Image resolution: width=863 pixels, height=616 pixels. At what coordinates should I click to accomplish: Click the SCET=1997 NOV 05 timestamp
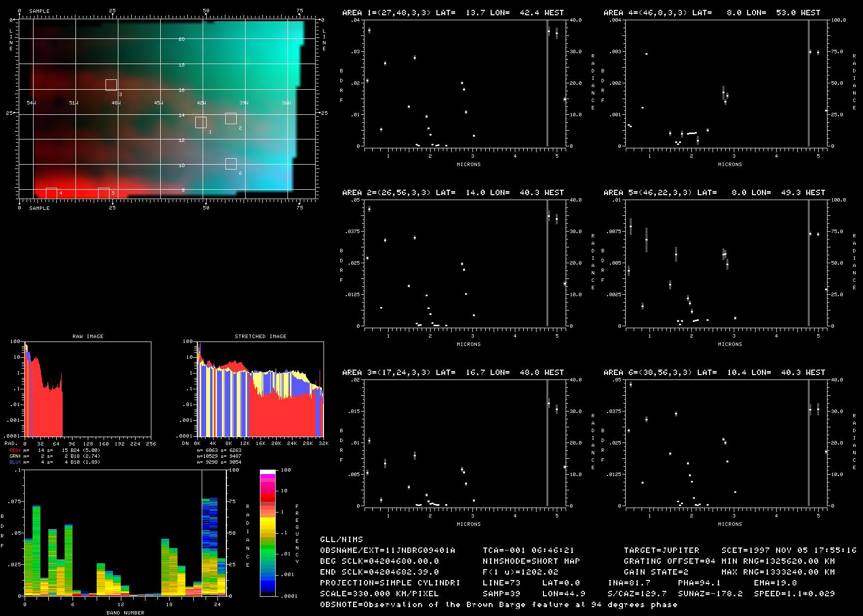(789, 550)
